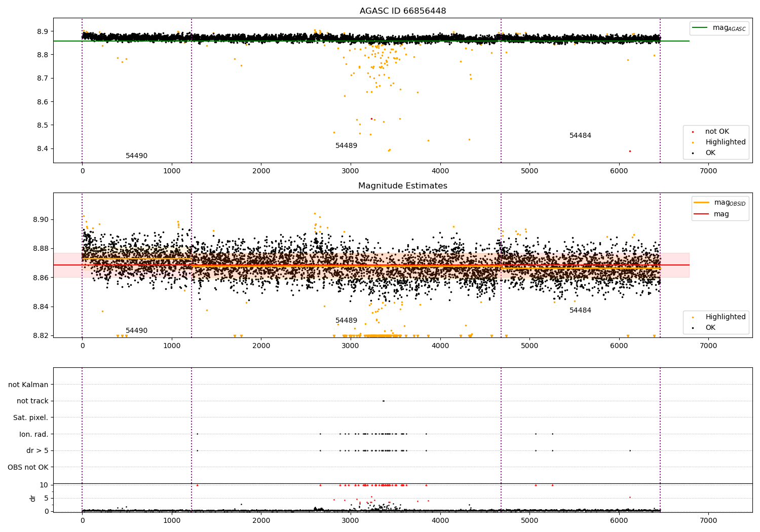This screenshot has width=760, height=532.
Task: Click the 'dr' y-axis label at bottom
Action: (x=33, y=498)
